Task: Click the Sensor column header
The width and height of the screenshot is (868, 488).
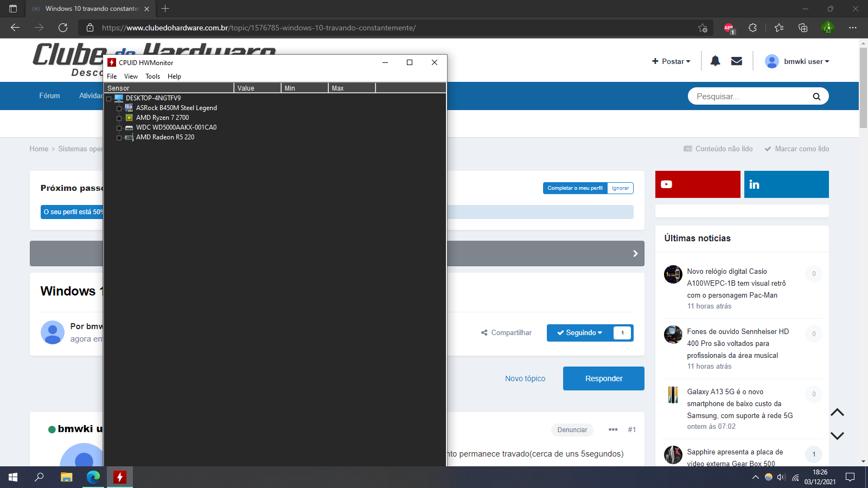Action: (169, 88)
